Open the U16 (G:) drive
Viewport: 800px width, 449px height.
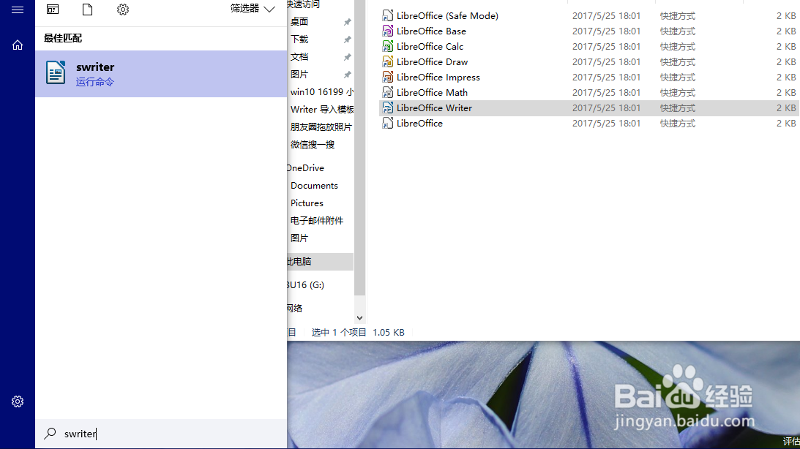point(306,285)
